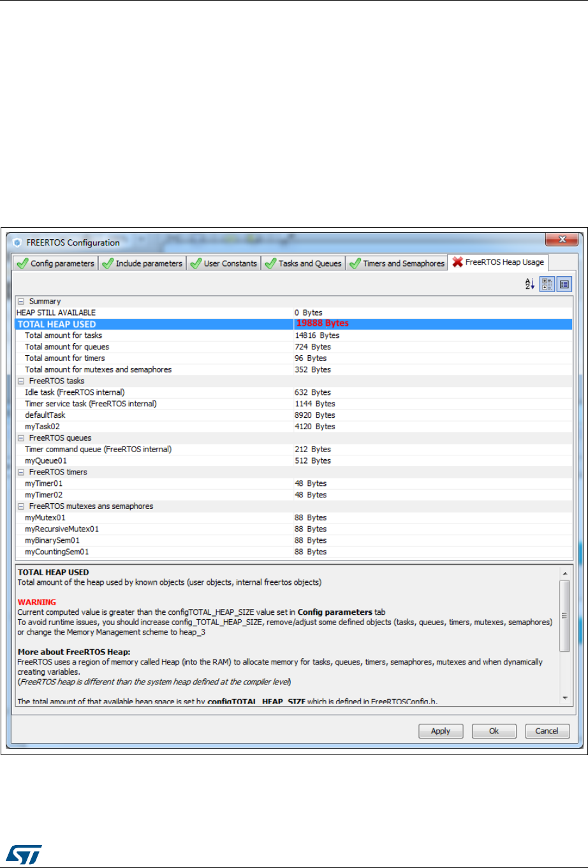Image resolution: width=588 pixels, height=868 pixels.
Task: Go to Tasks and Queues tab
Action: pos(304,263)
